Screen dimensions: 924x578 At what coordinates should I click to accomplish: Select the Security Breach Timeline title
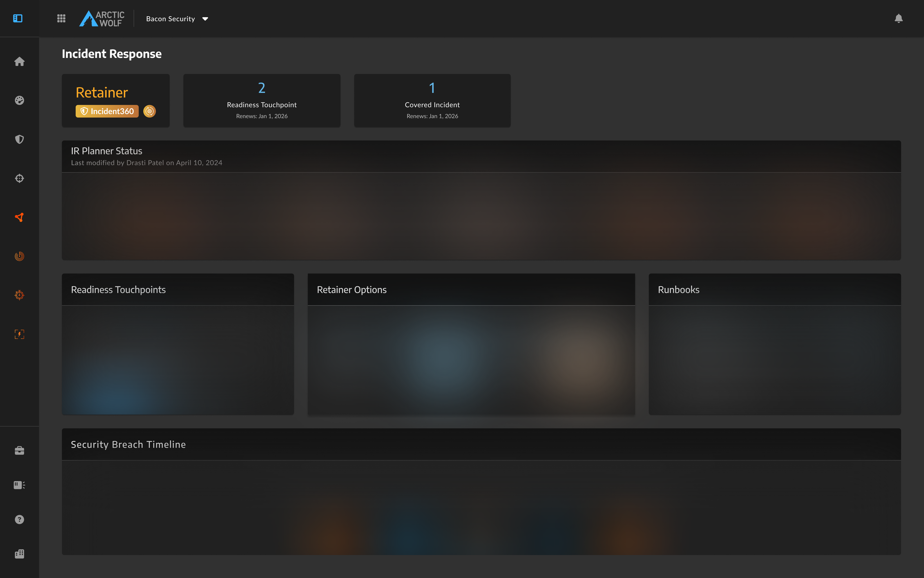(x=128, y=445)
